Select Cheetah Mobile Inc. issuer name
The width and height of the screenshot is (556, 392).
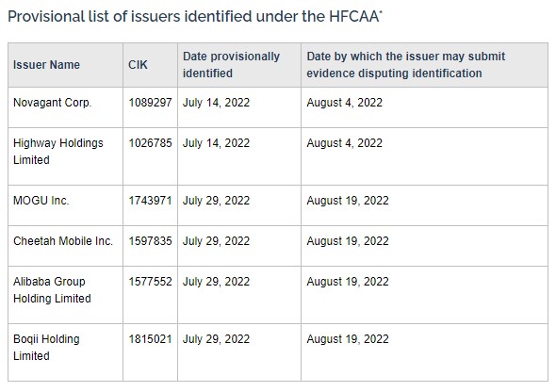coord(63,241)
